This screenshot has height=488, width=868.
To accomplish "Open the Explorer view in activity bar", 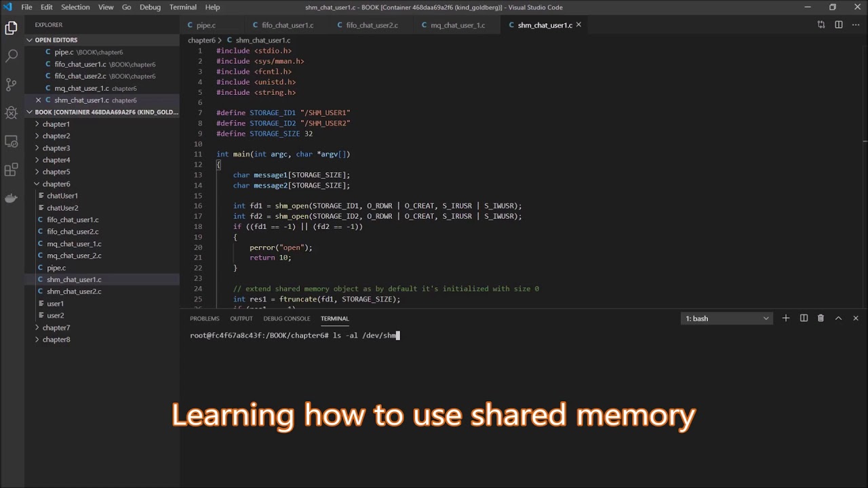I will [12, 28].
